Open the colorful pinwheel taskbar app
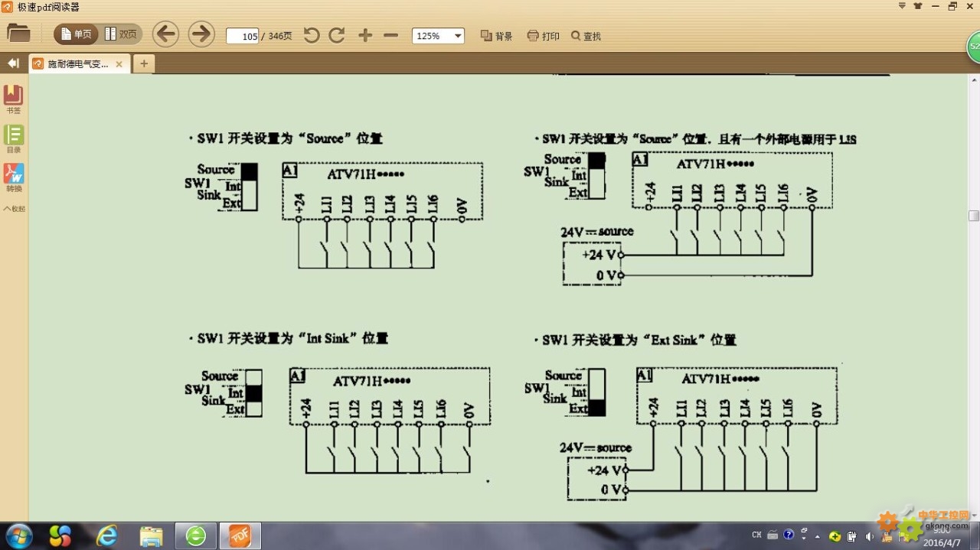The height and width of the screenshot is (550, 980). coord(60,535)
